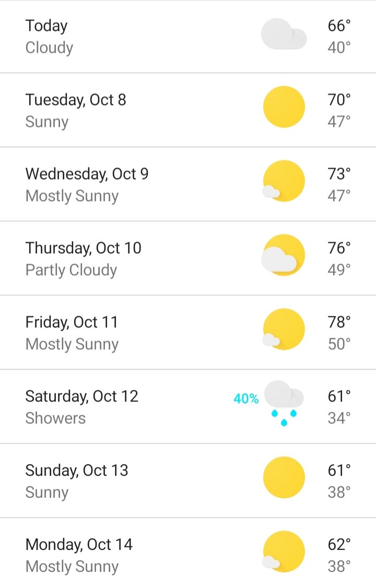Tap the mostly sunny icon for Wednesday, Oct 9
Viewport: 376px width, 588px height.
pos(284,181)
